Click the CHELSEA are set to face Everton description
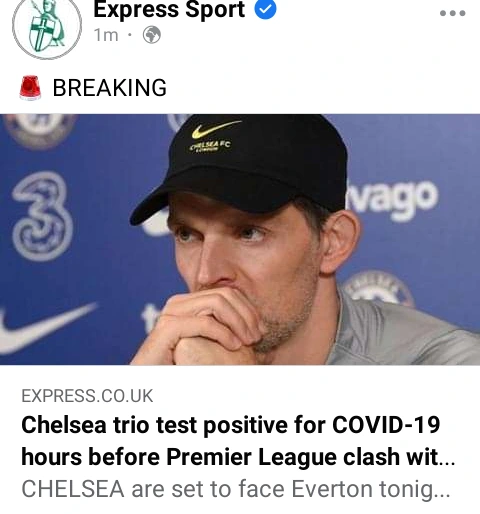 236,489
